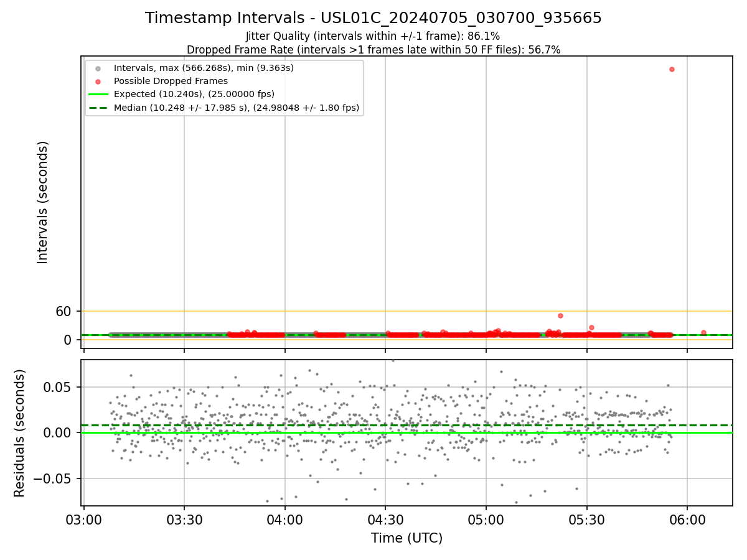Click the isolated red point after 06:00
747x560 pixels.
[703, 333]
